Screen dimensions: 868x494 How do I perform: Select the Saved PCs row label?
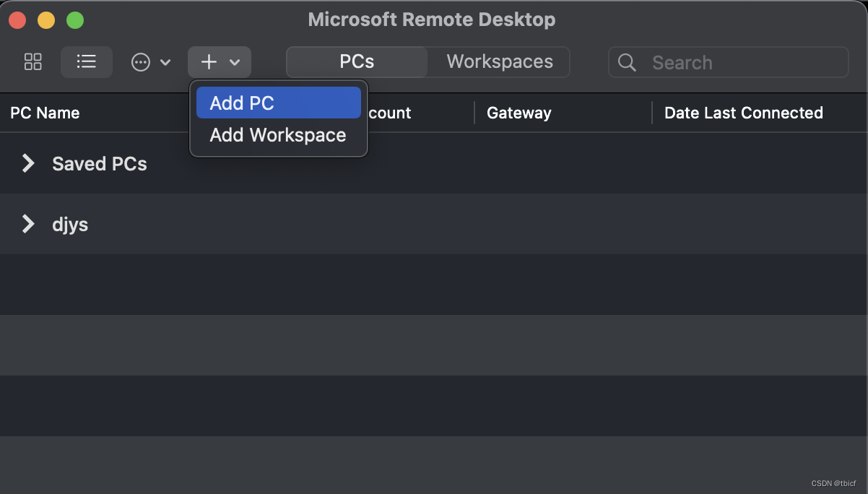pyautogui.click(x=100, y=164)
